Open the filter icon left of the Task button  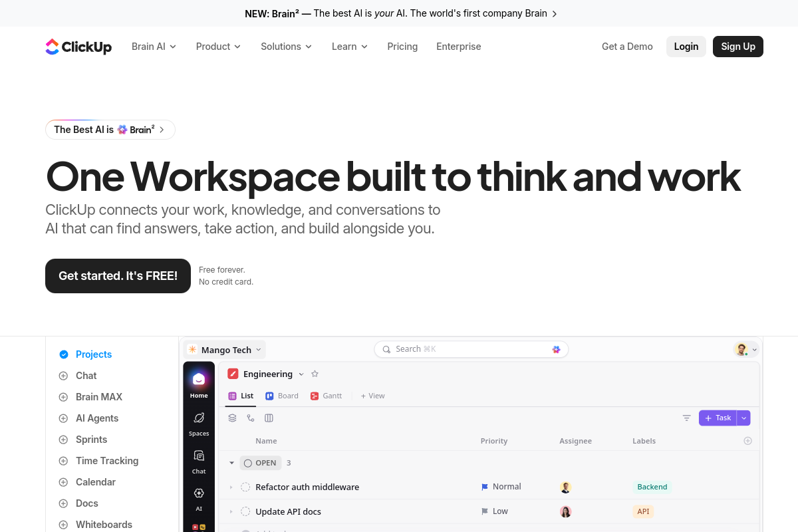pyautogui.click(x=687, y=418)
